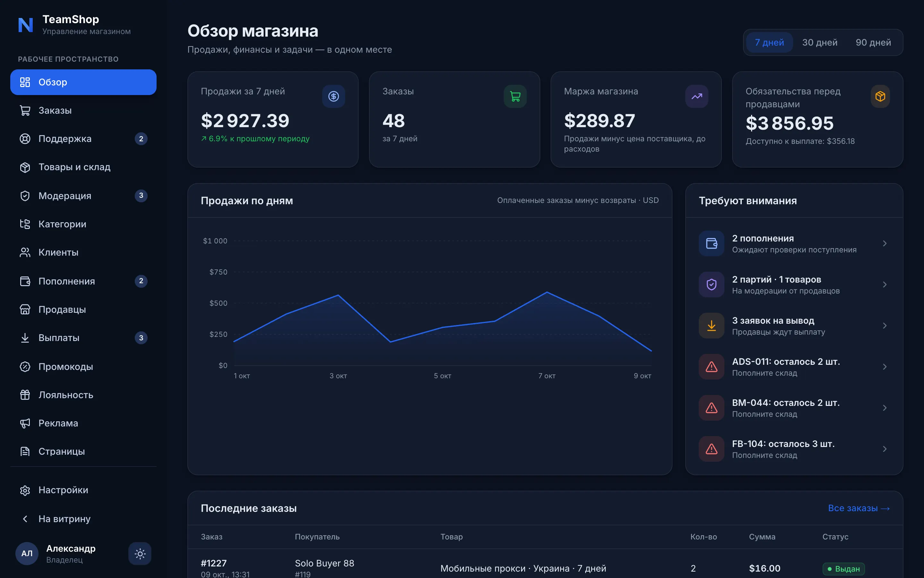Image resolution: width=924 pixels, height=578 pixels.
Task: Click buyer Solo Buyer 88
Action: coord(325,563)
